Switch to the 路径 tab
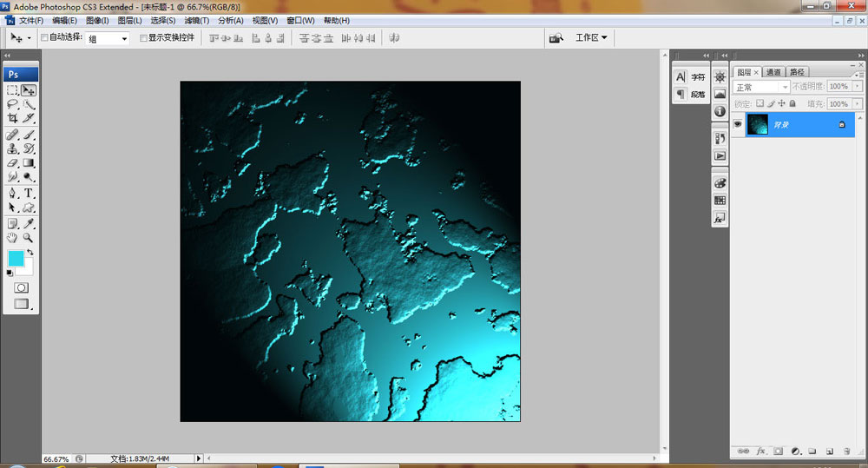 click(x=797, y=72)
